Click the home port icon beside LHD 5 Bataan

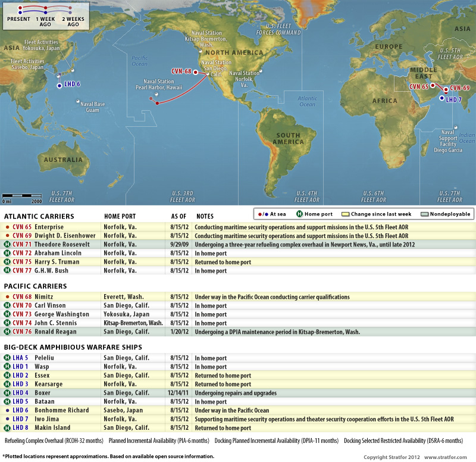coord(7,401)
